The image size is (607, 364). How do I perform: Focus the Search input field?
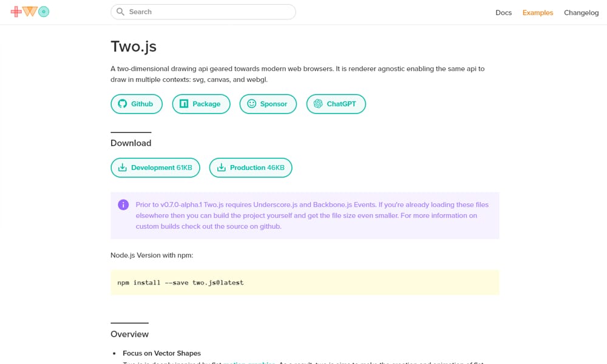pyautogui.click(x=203, y=12)
